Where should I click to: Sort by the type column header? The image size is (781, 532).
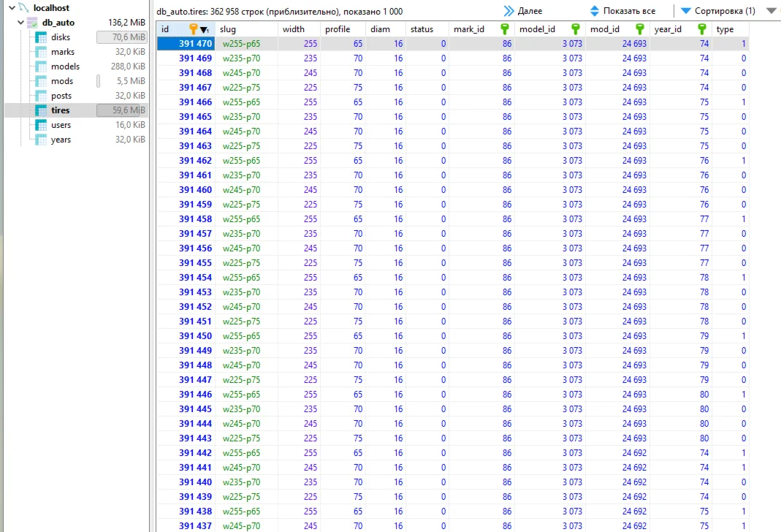[730, 29]
